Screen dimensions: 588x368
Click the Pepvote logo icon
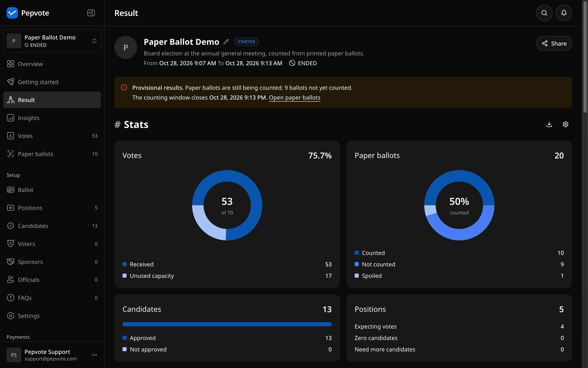(12, 13)
